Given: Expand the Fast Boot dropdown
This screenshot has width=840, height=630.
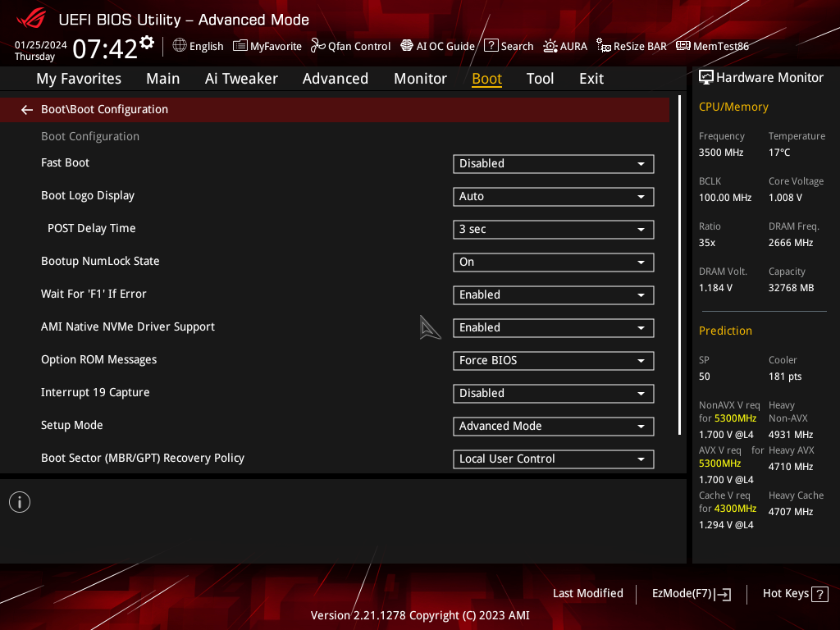Looking at the screenshot, I should point(553,163).
